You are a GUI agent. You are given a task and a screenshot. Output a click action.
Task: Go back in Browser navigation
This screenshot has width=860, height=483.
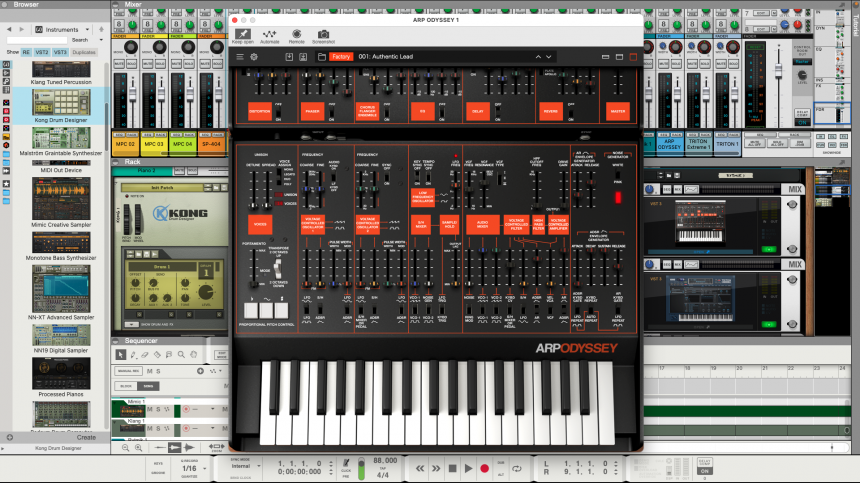tap(9, 29)
